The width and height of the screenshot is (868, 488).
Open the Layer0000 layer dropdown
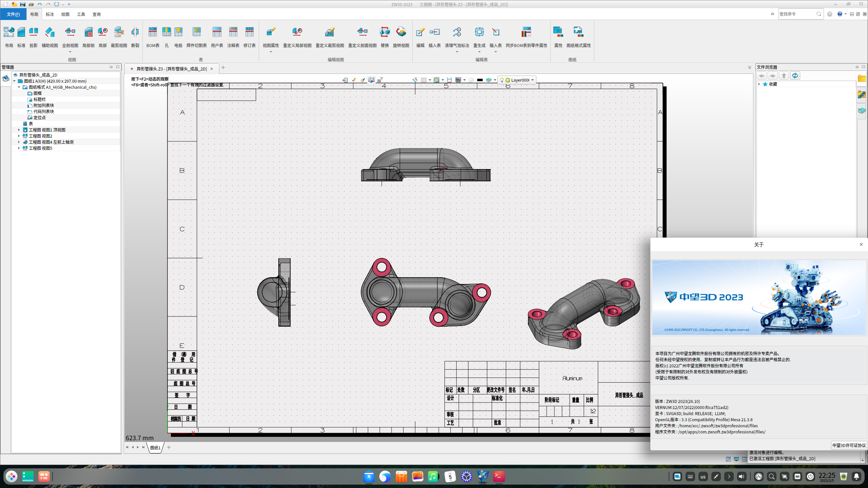coord(532,80)
